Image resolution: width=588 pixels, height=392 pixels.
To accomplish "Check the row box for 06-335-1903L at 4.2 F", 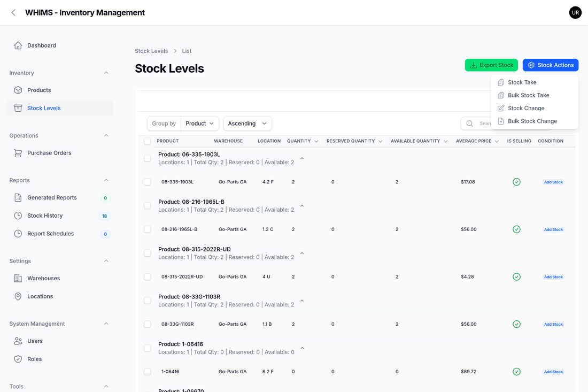I will [x=148, y=182].
